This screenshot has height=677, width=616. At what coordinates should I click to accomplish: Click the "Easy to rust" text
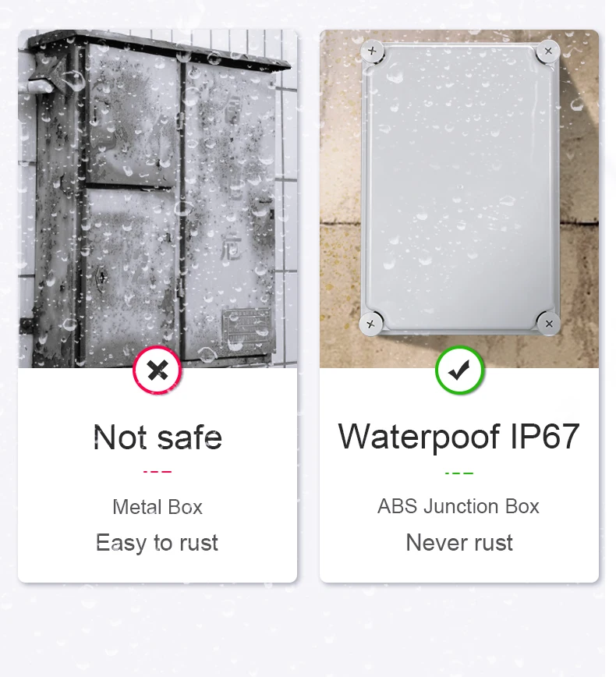[158, 543]
